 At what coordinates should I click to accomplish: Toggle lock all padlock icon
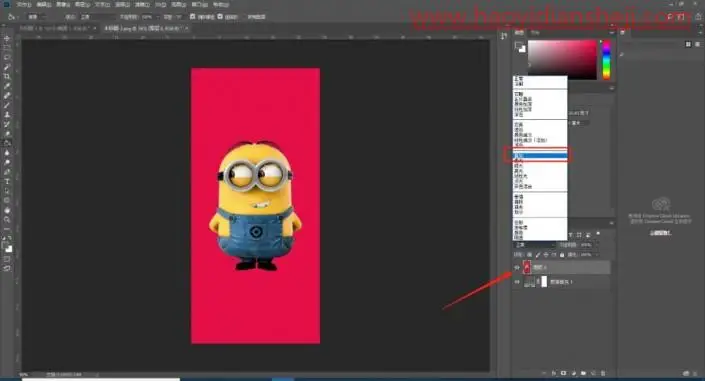[x=562, y=255]
